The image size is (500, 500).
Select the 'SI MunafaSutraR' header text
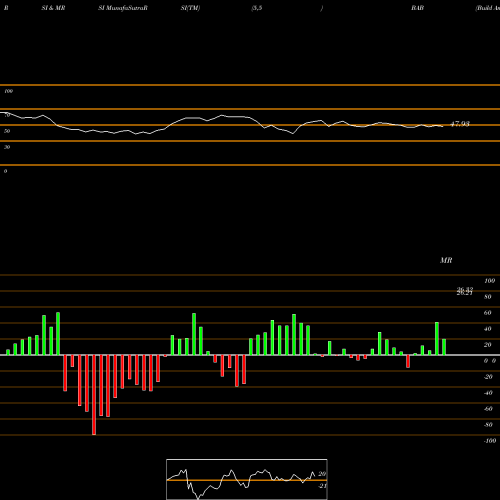click(123, 8)
